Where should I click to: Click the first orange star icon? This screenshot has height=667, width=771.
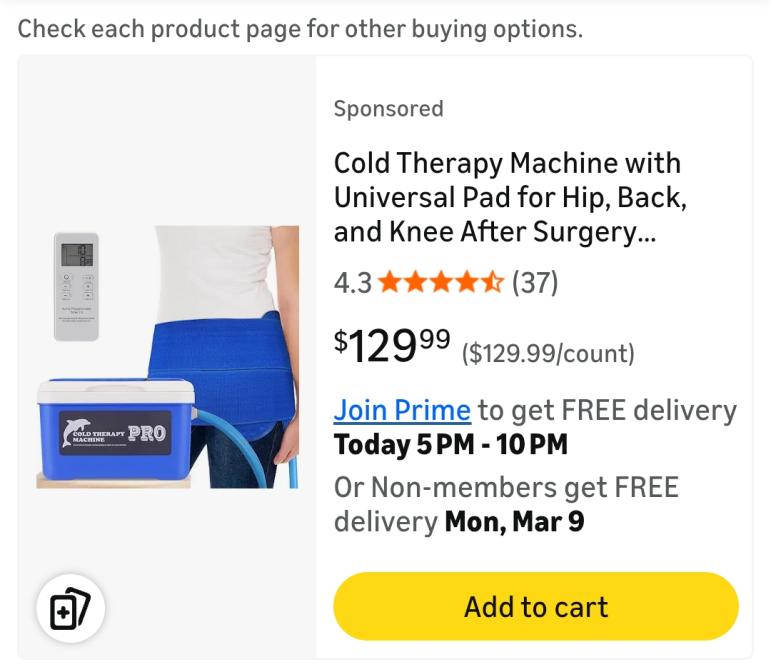pos(390,283)
